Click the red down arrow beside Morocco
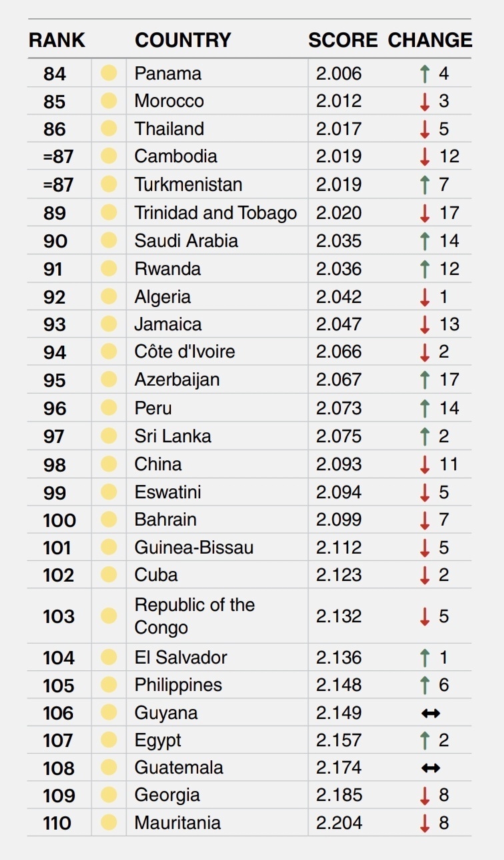This screenshot has width=504, height=860. (x=425, y=101)
